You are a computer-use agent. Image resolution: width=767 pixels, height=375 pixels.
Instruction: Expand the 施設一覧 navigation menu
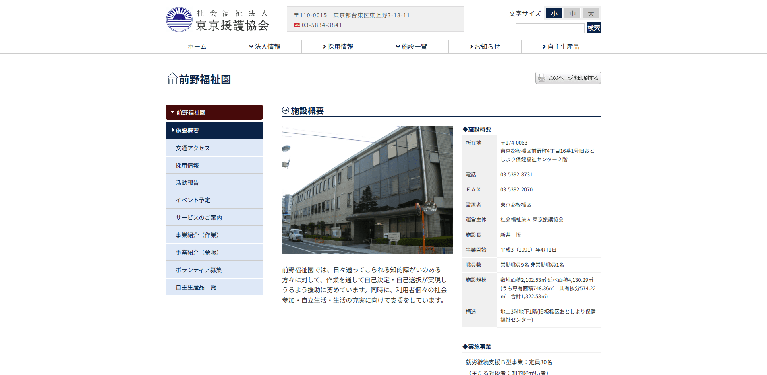(411, 46)
